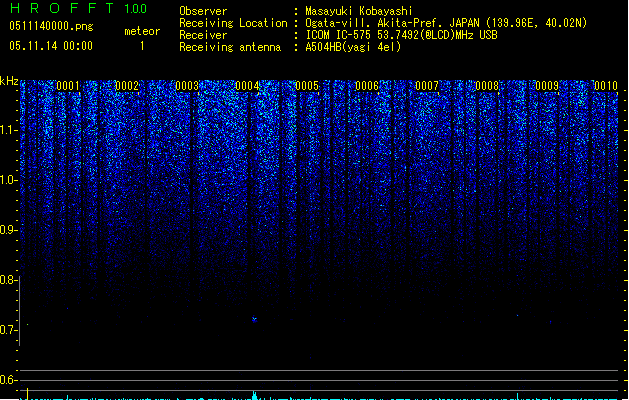This screenshot has width=629, height=400.
Task: Click the 'Receiving antenna' field label
Action: tap(230, 47)
